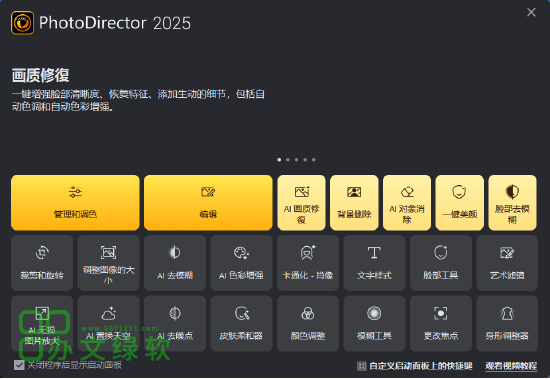Launch AI 无损图片放大 tool
This screenshot has height=379, width=550.
tap(42, 323)
